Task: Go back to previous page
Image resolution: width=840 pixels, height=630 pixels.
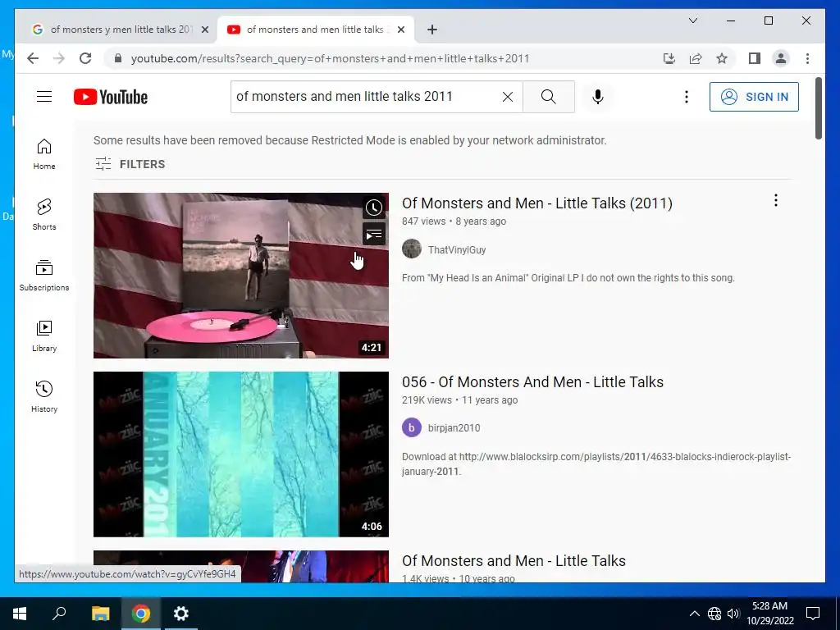Action: 33,58
